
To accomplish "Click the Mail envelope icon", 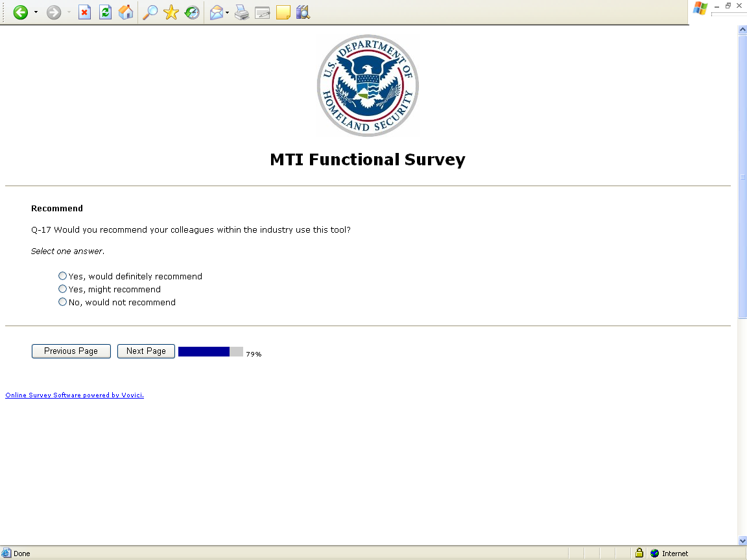I will click(217, 12).
